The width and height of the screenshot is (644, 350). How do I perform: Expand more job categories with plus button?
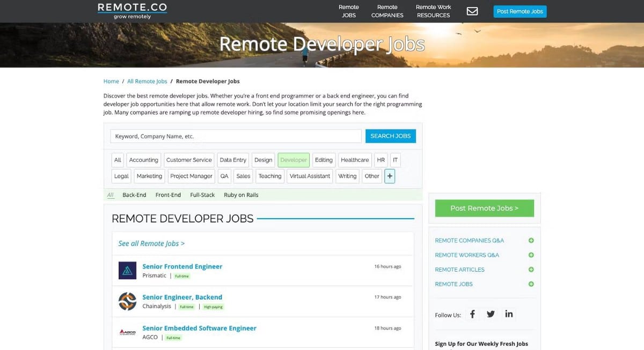pyautogui.click(x=390, y=176)
